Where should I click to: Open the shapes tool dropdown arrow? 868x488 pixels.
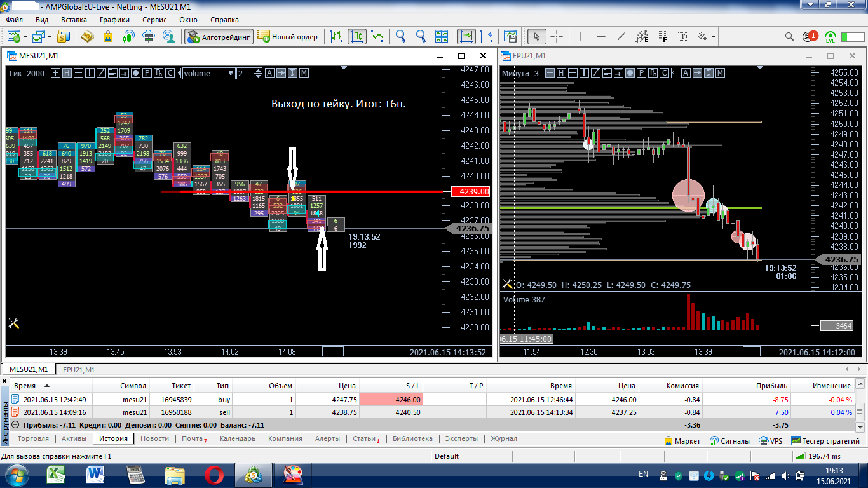[x=714, y=36]
